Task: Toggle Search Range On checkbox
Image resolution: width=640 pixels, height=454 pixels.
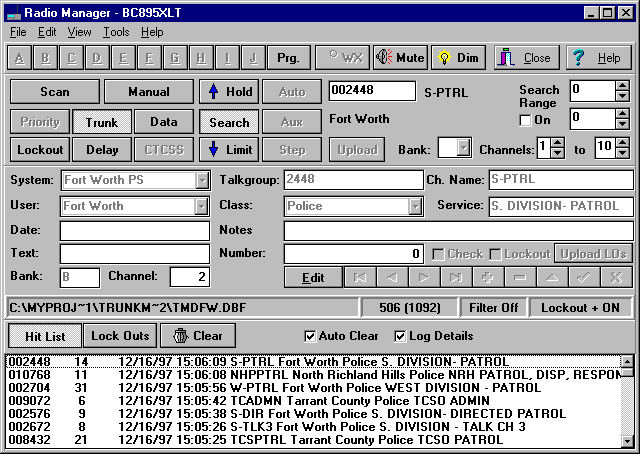Action: click(x=525, y=120)
